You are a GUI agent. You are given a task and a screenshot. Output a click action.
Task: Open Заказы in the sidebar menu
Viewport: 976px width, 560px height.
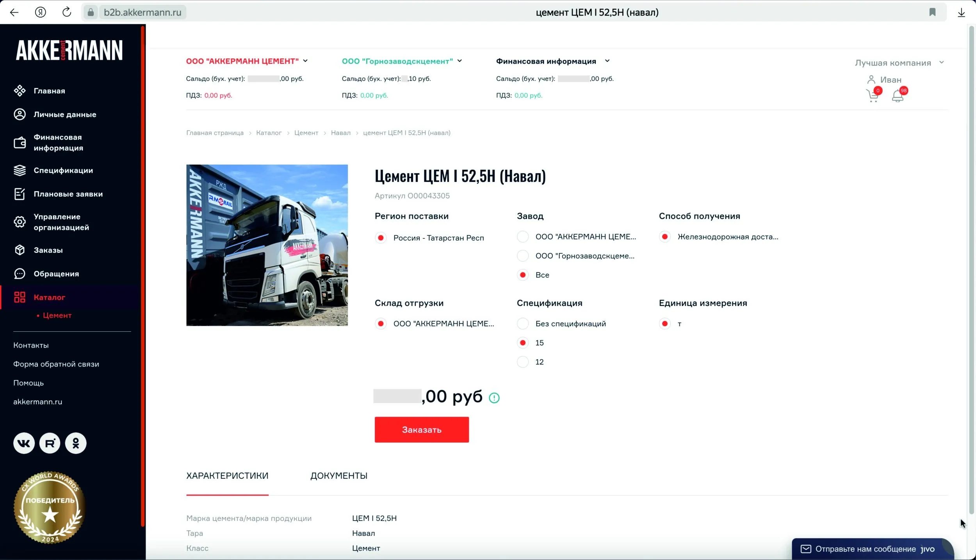coord(48,250)
